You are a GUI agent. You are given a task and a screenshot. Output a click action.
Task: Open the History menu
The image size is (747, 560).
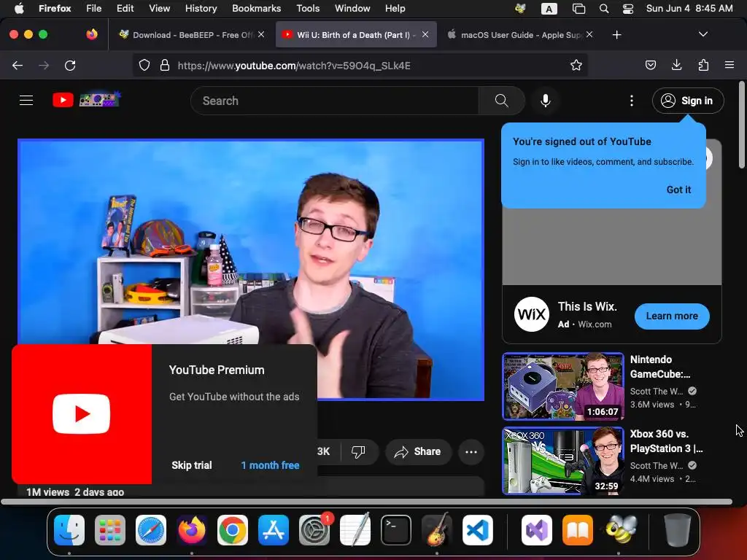pos(201,8)
